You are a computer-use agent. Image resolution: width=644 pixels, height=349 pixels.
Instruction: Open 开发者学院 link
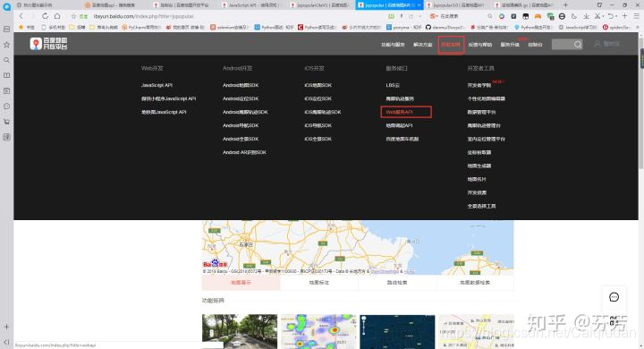pos(479,85)
